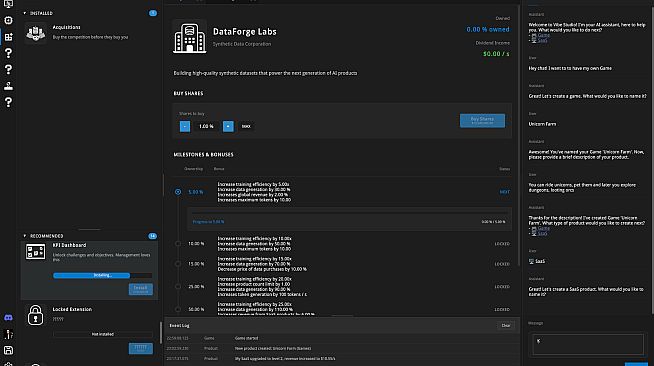Viewport: 654px width, 366px height.
Task: Select the 50.00 % milestone marker
Action: [178, 309]
